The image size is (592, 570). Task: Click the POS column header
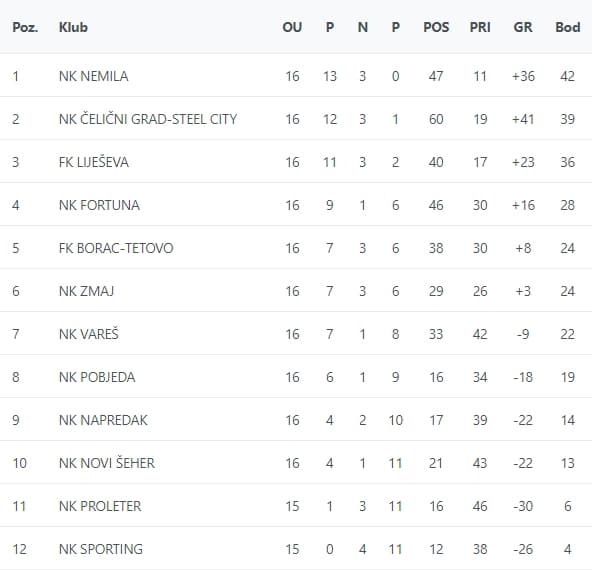pos(436,27)
